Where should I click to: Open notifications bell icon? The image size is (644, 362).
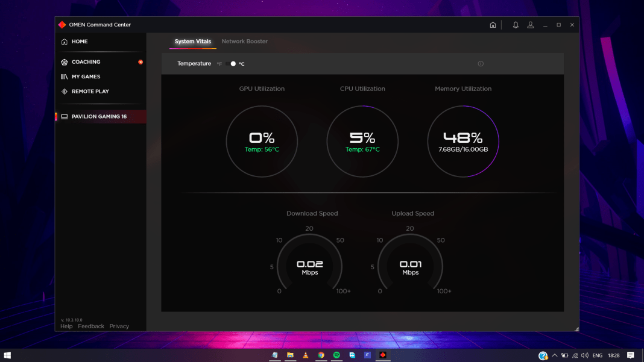516,25
